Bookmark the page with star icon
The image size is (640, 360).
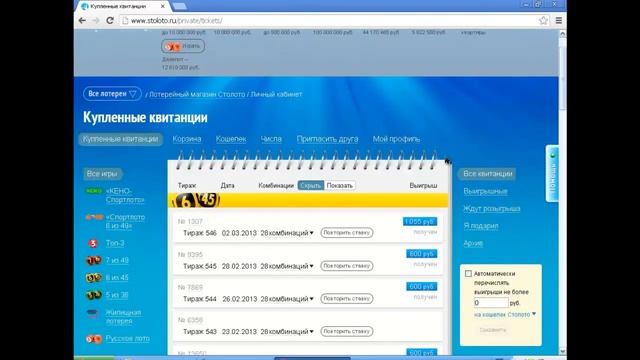(543, 20)
